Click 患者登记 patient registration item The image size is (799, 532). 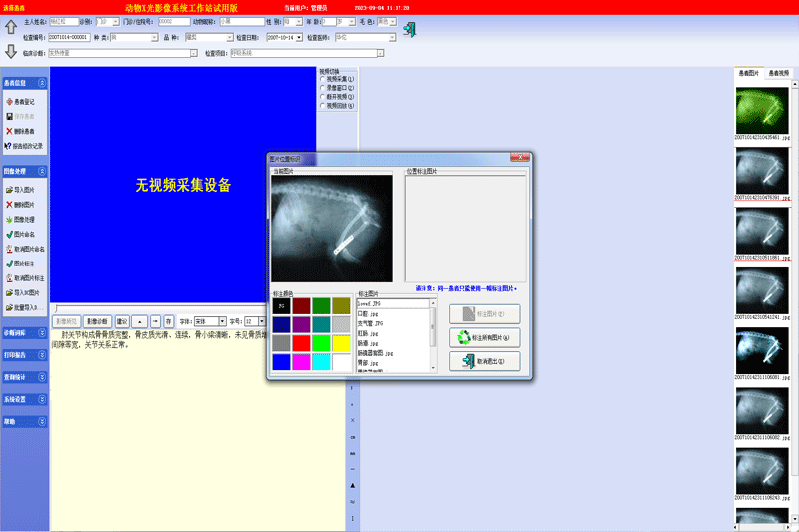click(21, 101)
